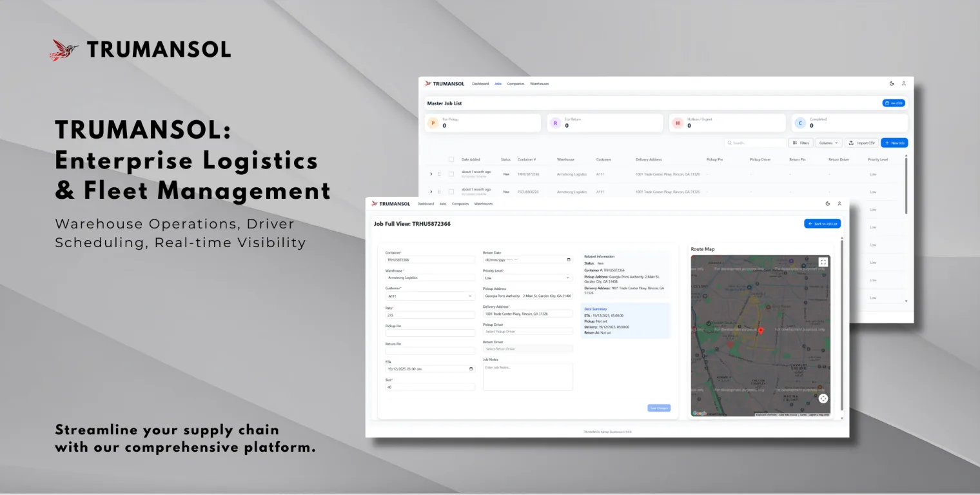Open the calendar picker icon in Return Date field
Screen dimensions: 980x495
(569, 259)
